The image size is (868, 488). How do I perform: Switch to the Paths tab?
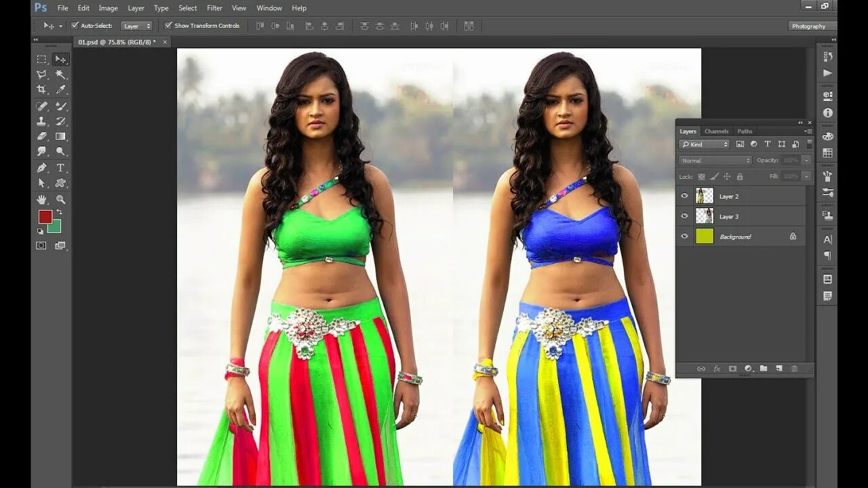point(745,131)
